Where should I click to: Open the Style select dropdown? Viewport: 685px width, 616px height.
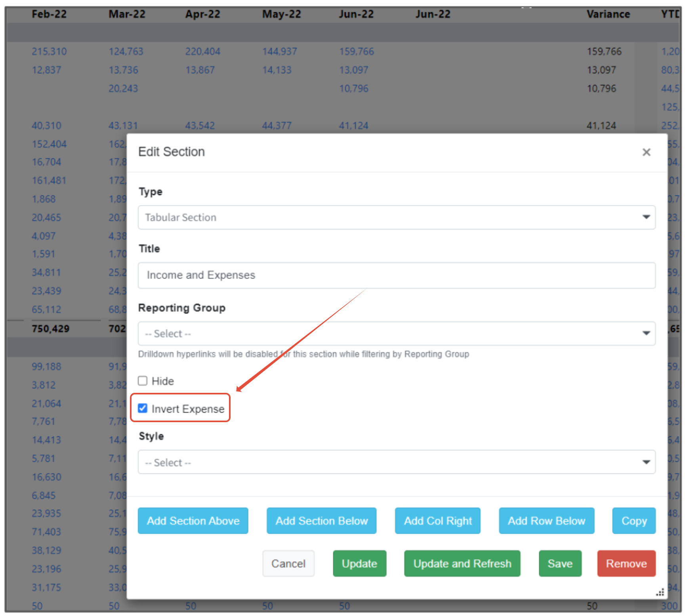pos(397,462)
